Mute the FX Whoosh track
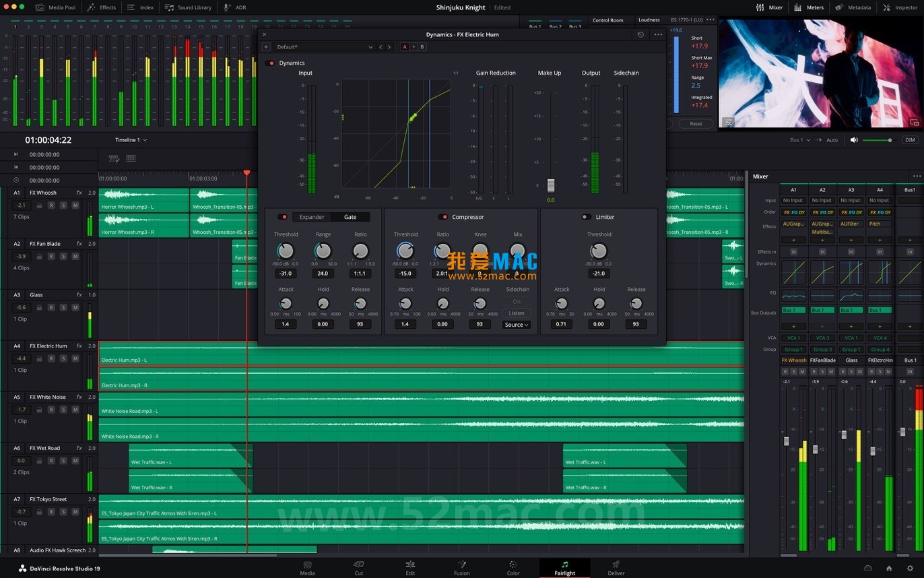The image size is (924, 578). click(75, 205)
